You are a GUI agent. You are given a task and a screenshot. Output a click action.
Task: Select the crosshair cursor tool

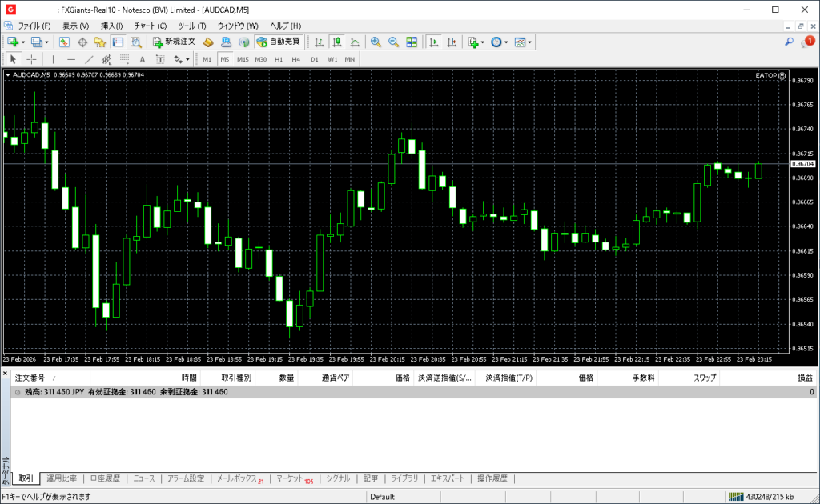(x=31, y=59)
